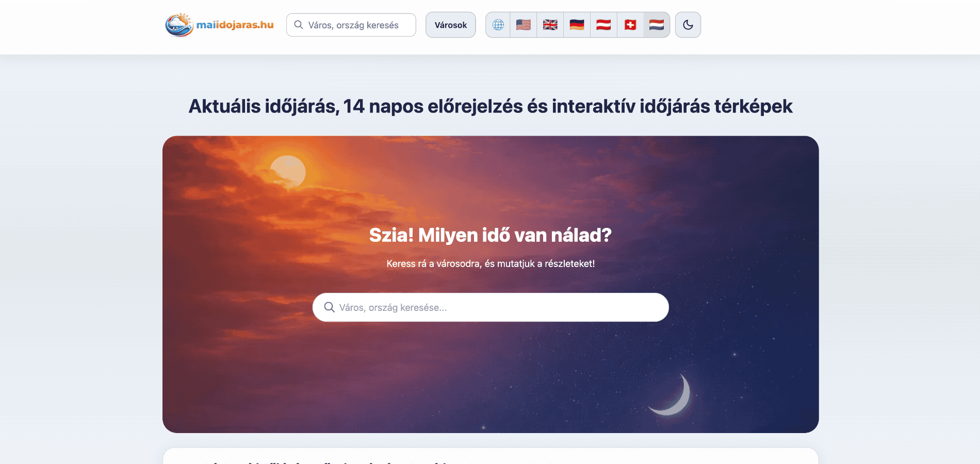The height and width of the screenshot is (464, 980).
Task: Toggle dark mode with the moon button
Action: pyautogui.click(x=688, y=25)
